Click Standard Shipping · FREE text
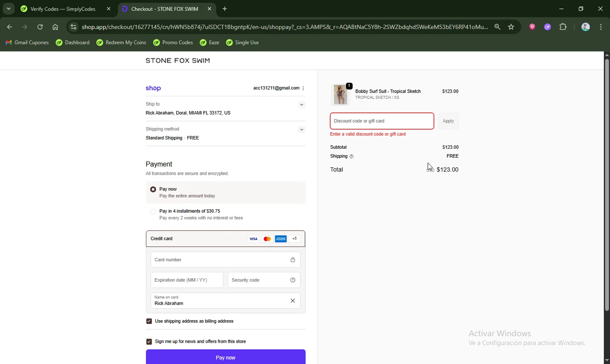 (172, 138)
